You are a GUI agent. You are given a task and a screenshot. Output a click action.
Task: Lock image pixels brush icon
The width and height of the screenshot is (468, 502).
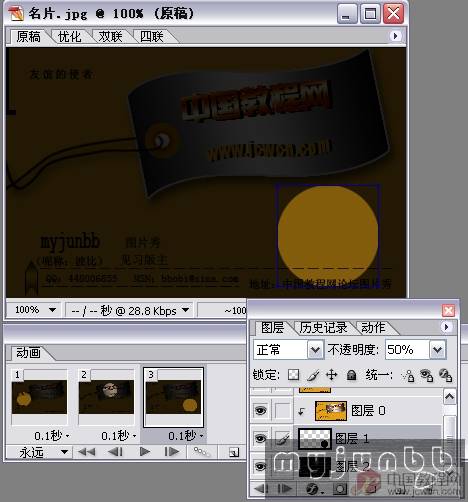pos(313,375)
